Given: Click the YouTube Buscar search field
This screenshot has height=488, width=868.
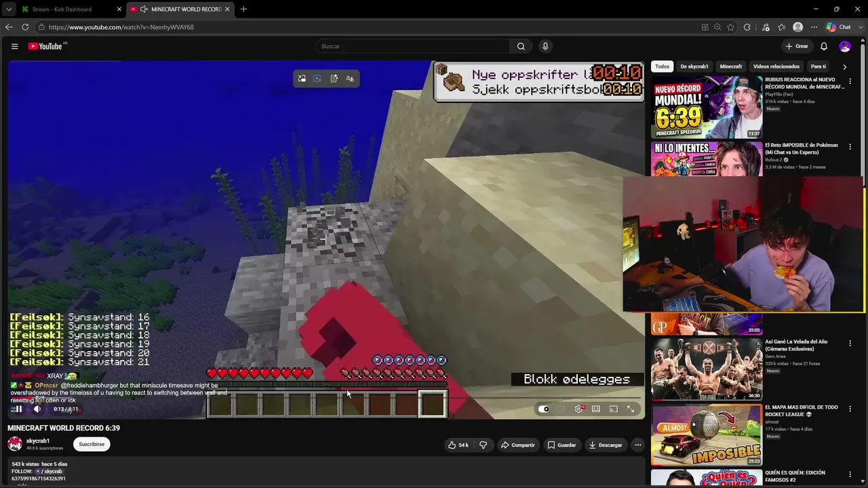Looking at the screenshot, I should tap(412, 46).
